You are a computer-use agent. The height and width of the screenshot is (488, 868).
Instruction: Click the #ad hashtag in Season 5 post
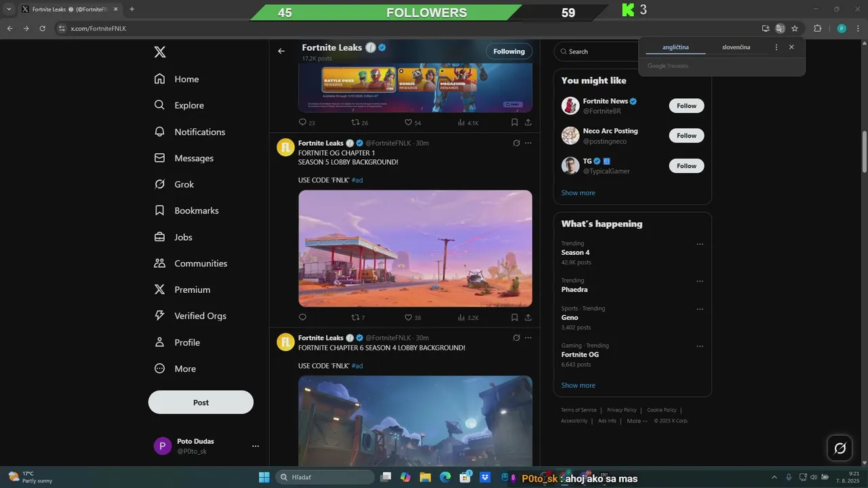pos(357,180)
